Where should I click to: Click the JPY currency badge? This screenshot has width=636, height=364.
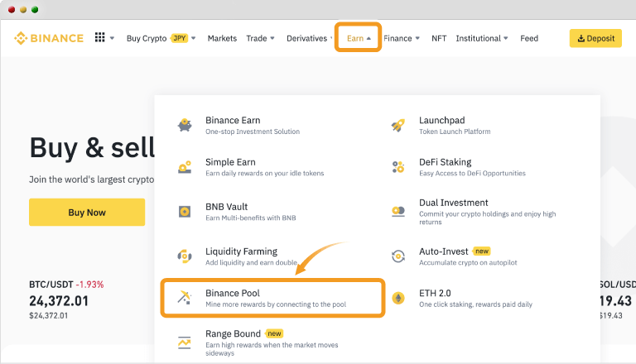179,38
